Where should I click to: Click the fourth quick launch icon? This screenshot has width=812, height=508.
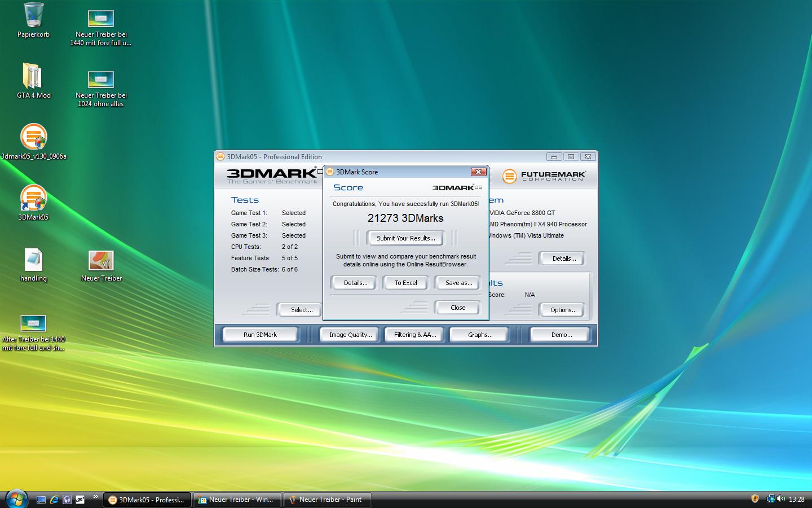pyautogui.click(x=80, y=500)
